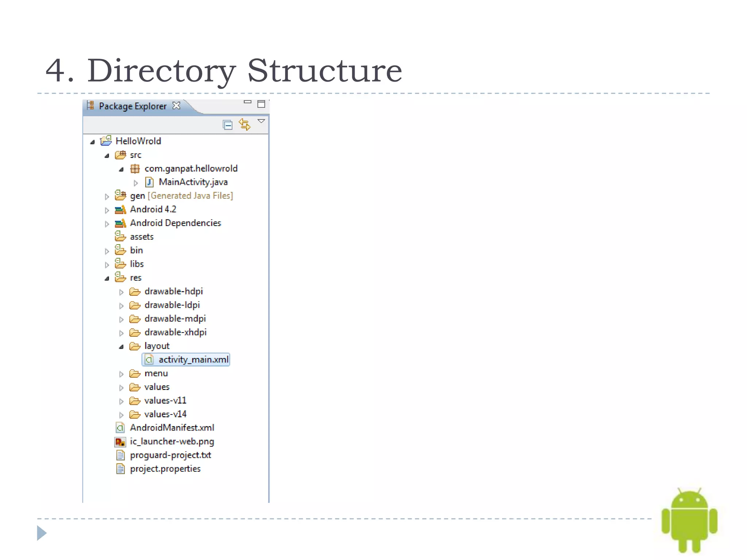Image resolution: width=747 pixels, height=560 pixels.
Task: Minimize the Package Explorer view
Action: 248,102
